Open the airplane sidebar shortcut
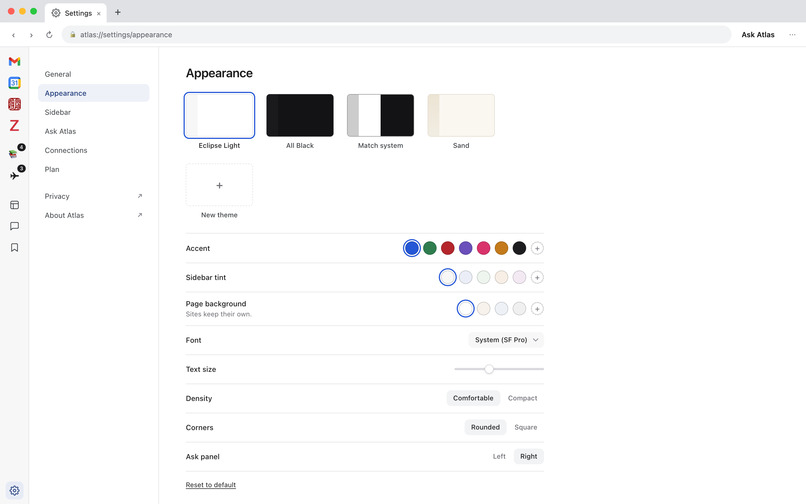Screen dimensions: 806x504 [14, 175]
